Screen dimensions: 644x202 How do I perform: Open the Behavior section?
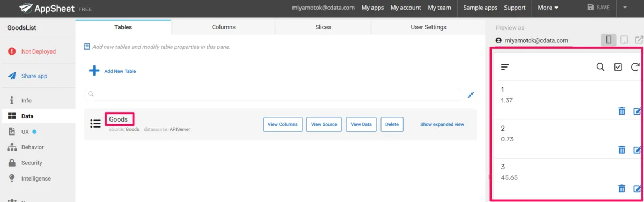click(33, 147)
